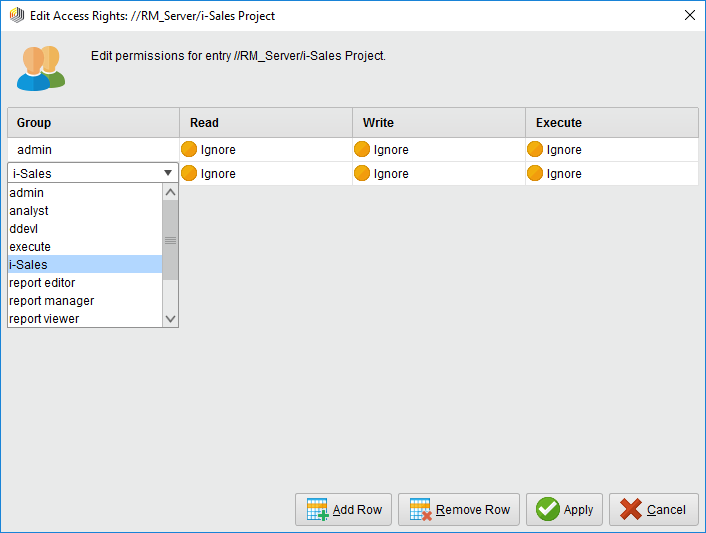Click the Ignore icon in admin Read cell
This screenshot has height=533, width=706.
[189, 149]
